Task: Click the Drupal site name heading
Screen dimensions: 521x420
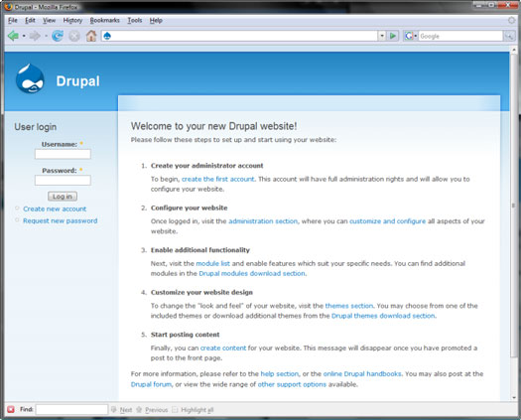Action: click(x=77, y=81)
